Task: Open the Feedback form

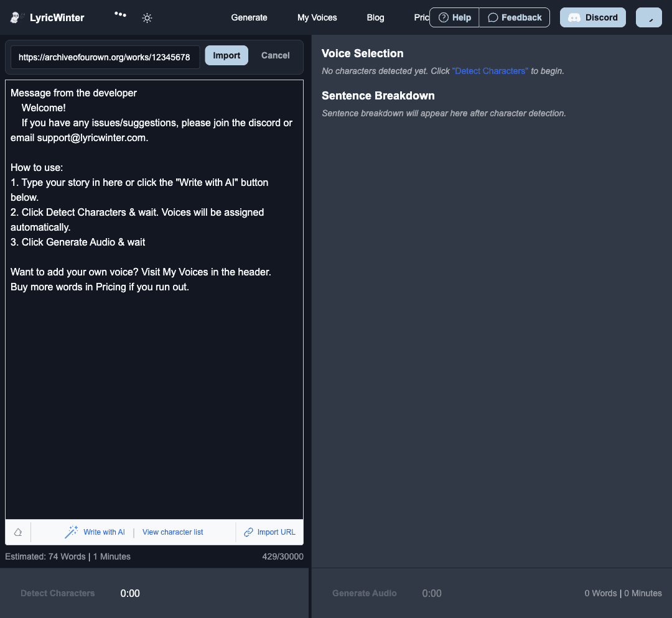Action: coord(515,17)
